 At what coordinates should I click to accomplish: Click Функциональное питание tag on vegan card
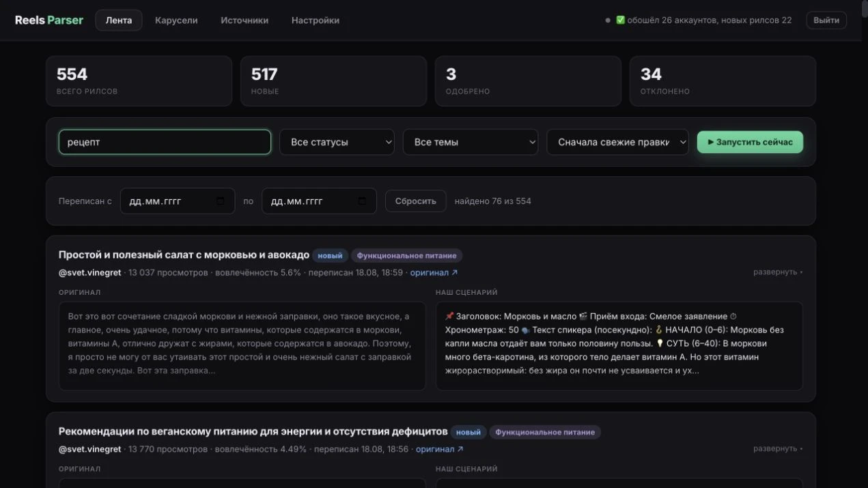545,432
